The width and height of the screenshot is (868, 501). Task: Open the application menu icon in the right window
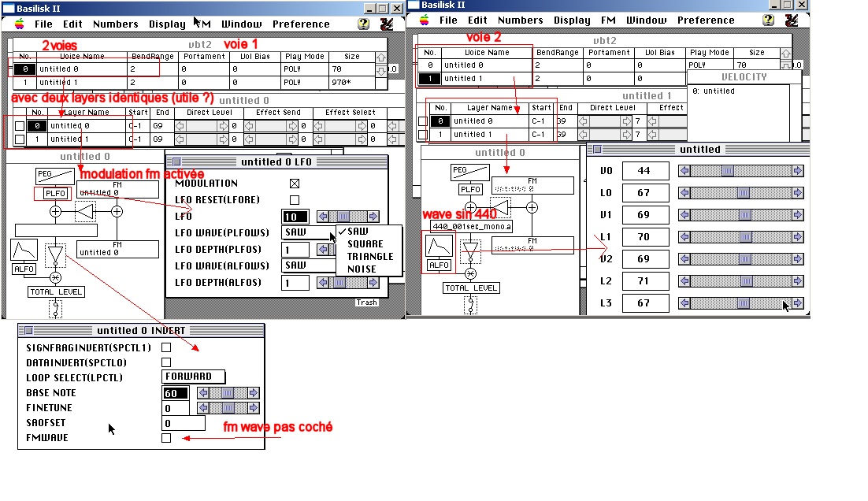point(791,20)
